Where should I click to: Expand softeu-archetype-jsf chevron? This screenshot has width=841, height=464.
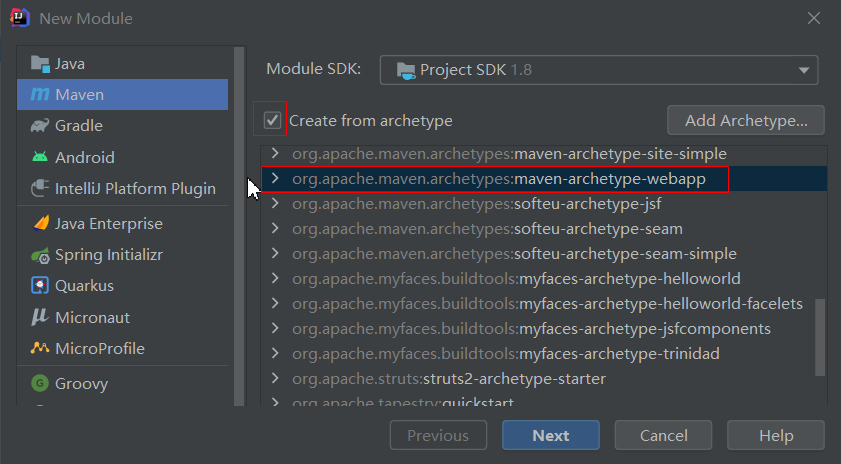(x=275, y=203)
